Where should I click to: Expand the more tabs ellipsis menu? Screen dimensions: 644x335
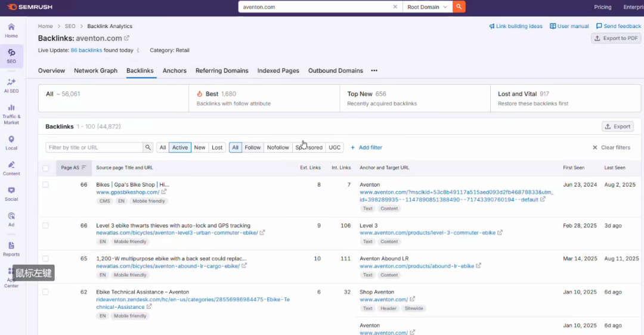374,70
